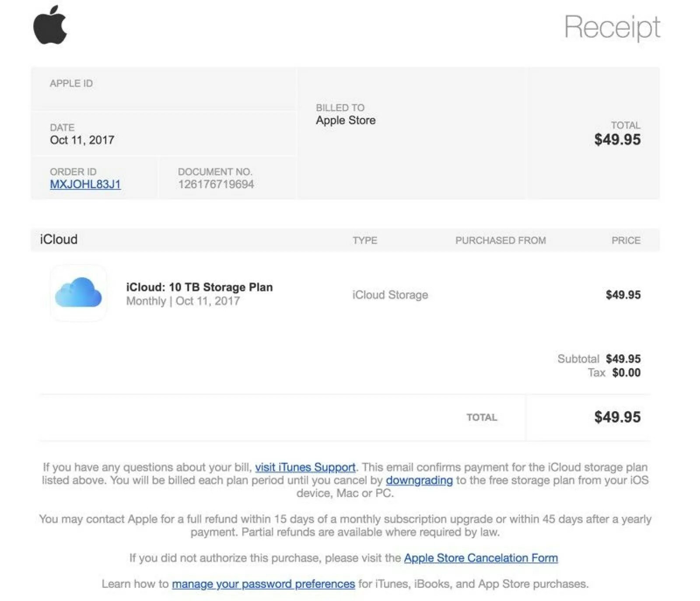Open the Apple Store Cancelation Form link
Viewport: 700px width, 601px height.
click(481, 558)
